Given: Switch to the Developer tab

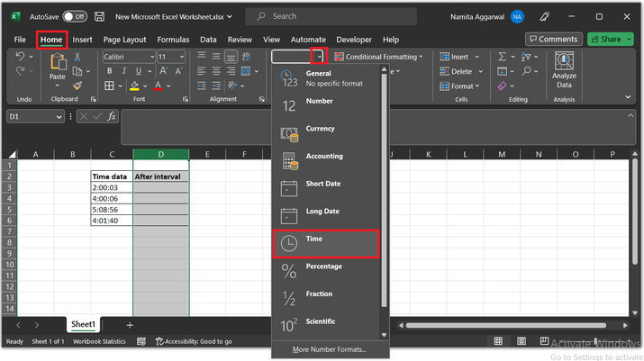Looking at the screenshot, I should 354,40.
